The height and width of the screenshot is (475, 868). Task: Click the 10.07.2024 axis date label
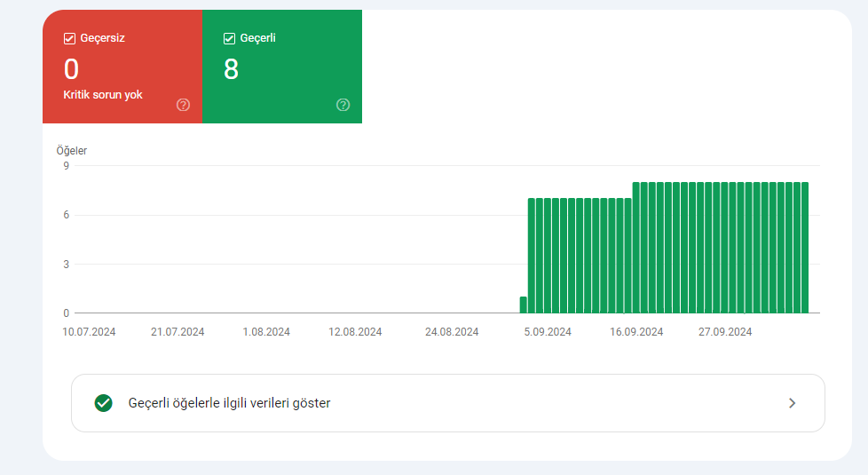click(89, 332)
